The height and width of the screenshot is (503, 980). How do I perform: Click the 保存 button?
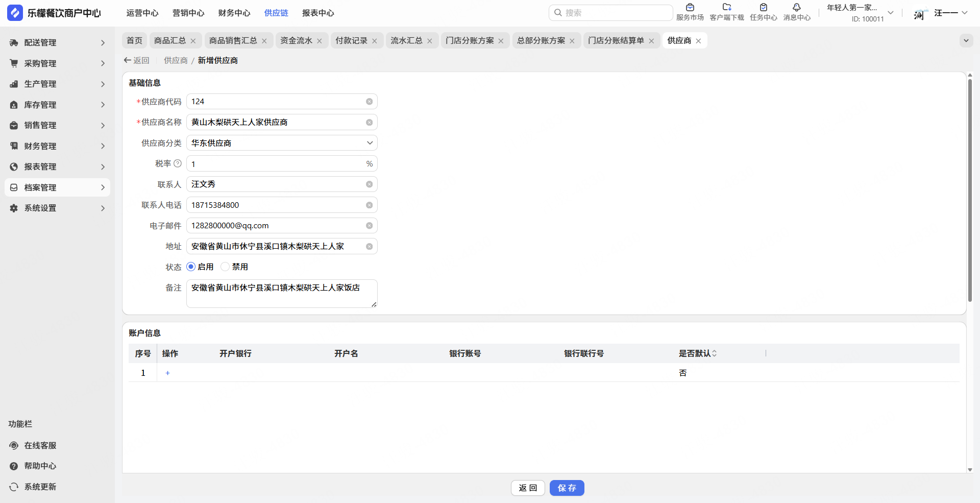tap(567, 488)
